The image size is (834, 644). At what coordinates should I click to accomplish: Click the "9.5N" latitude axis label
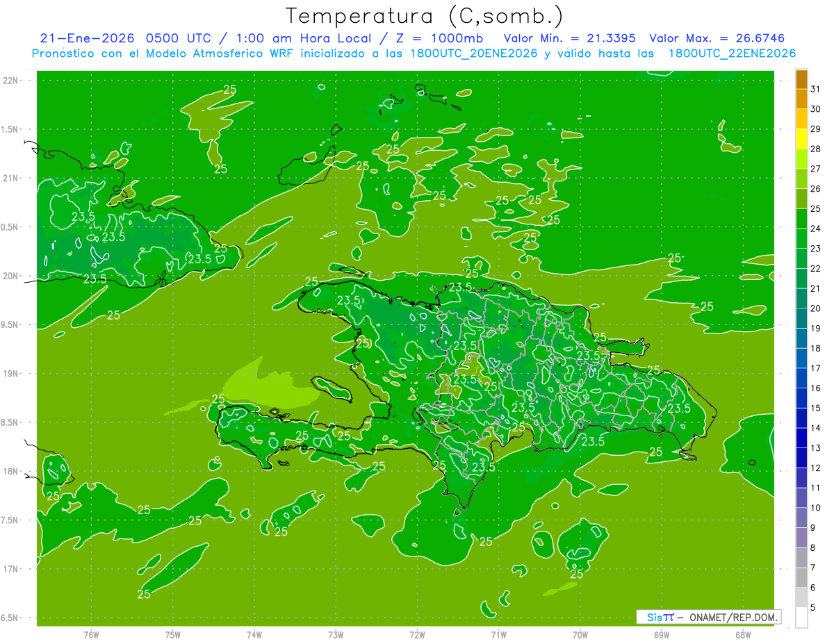10,325
